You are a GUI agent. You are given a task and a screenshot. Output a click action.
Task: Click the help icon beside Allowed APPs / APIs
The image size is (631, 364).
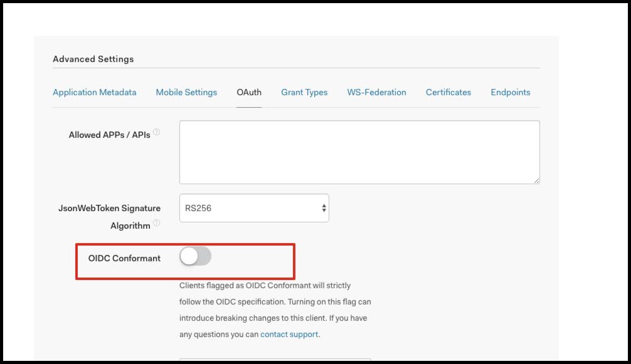(x=157, y=132)
